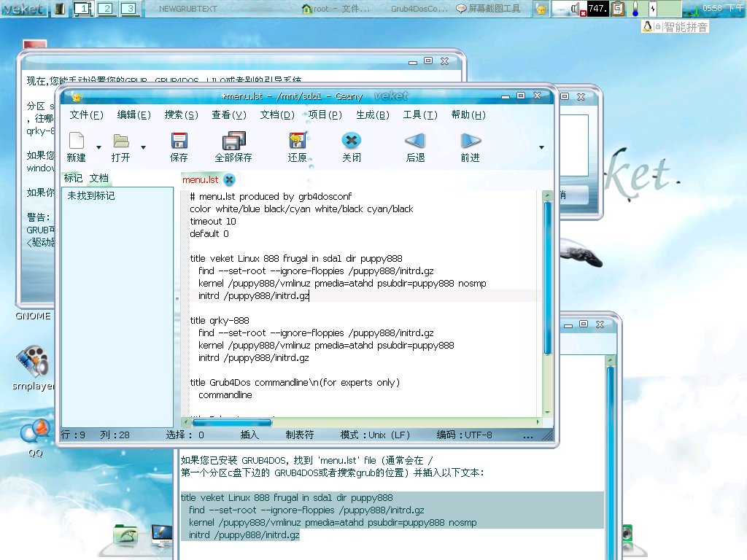Click the exit door icon beside veket

60,9
